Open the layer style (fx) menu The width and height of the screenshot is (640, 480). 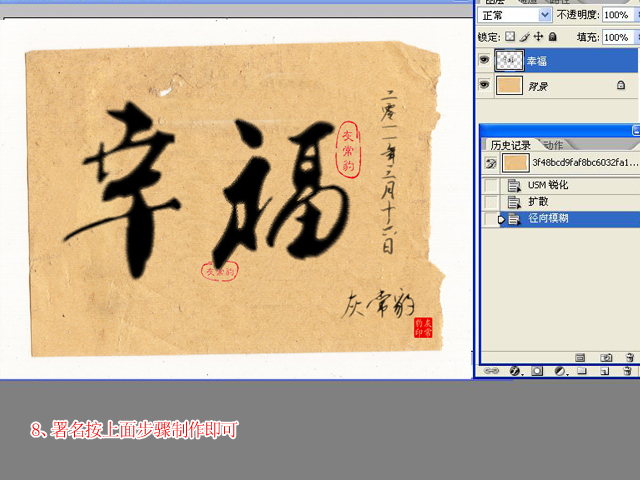coord(515,370)
